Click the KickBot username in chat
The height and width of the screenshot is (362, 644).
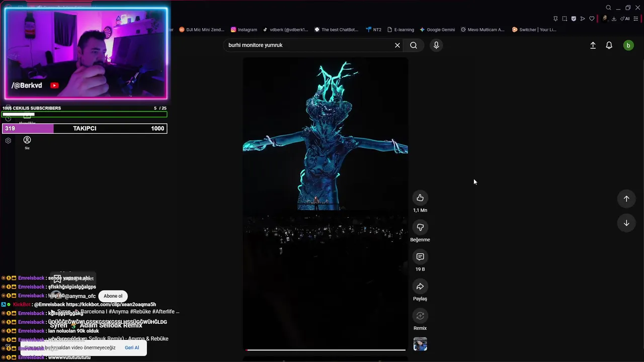[x=22, y=305]
